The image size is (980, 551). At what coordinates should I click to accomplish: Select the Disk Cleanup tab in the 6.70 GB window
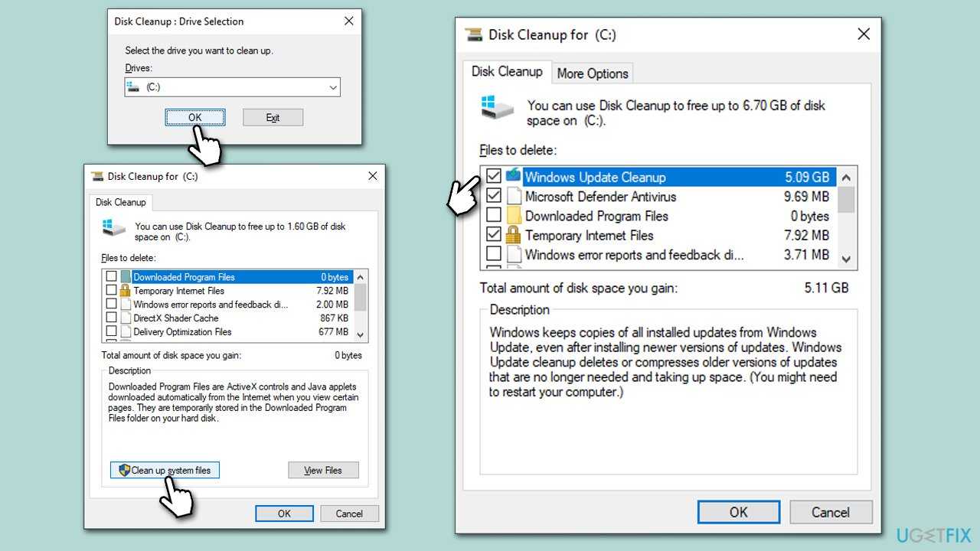coord(507,71)
